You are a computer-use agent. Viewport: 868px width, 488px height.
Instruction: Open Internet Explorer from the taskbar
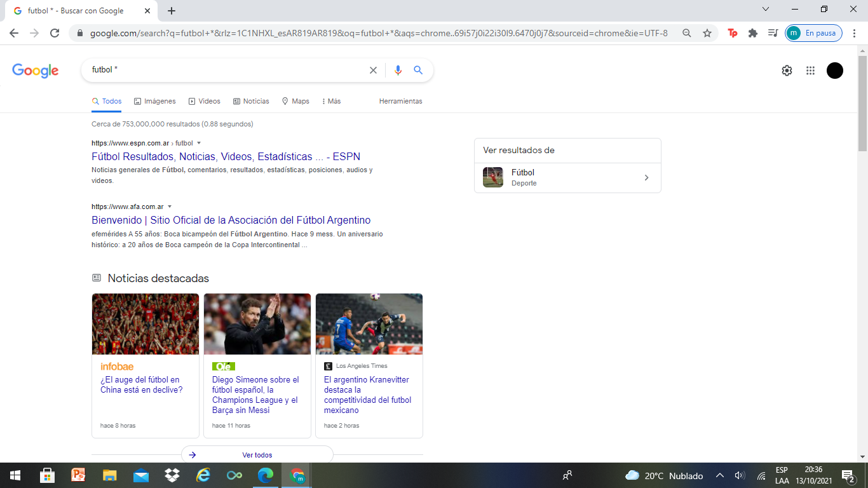pos(203,475)
